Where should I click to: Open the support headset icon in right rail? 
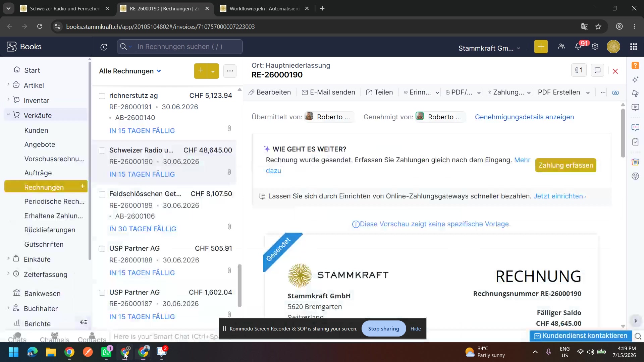635,176
